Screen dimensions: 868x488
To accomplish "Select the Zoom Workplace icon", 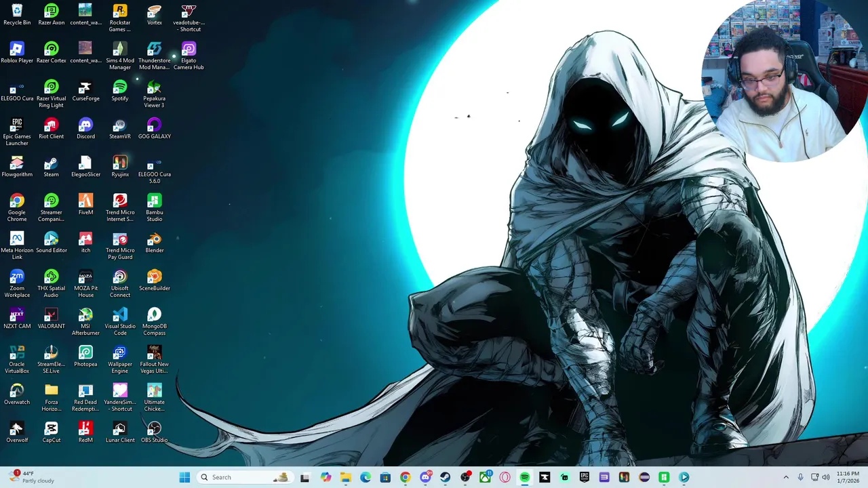I will [17, 284].
